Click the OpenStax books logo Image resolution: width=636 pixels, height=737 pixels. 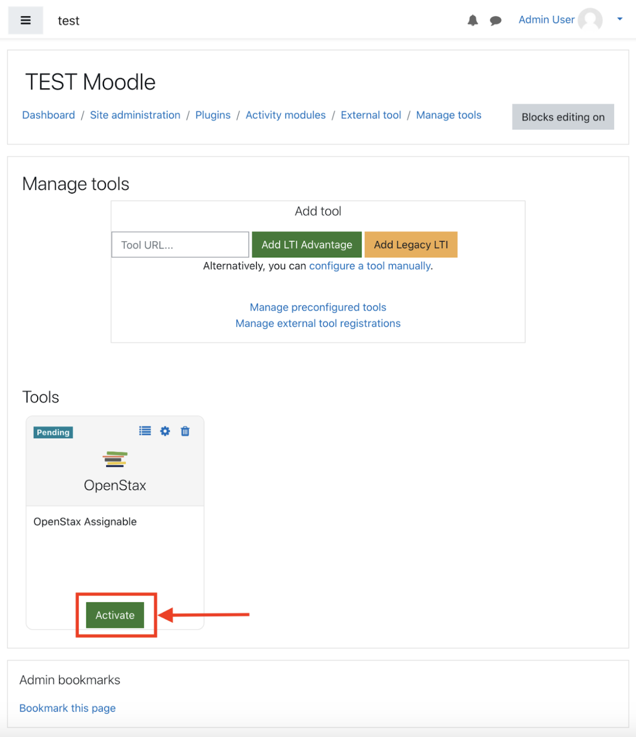[x=115, y=460]
